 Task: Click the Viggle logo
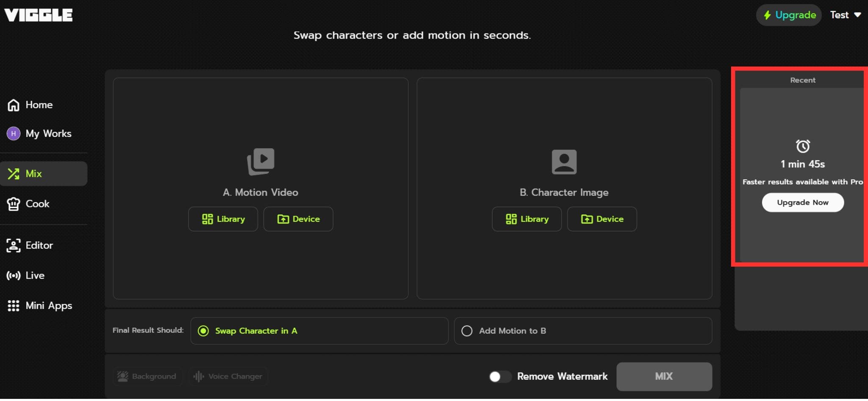pyautogui.click(x=39, y=15)
